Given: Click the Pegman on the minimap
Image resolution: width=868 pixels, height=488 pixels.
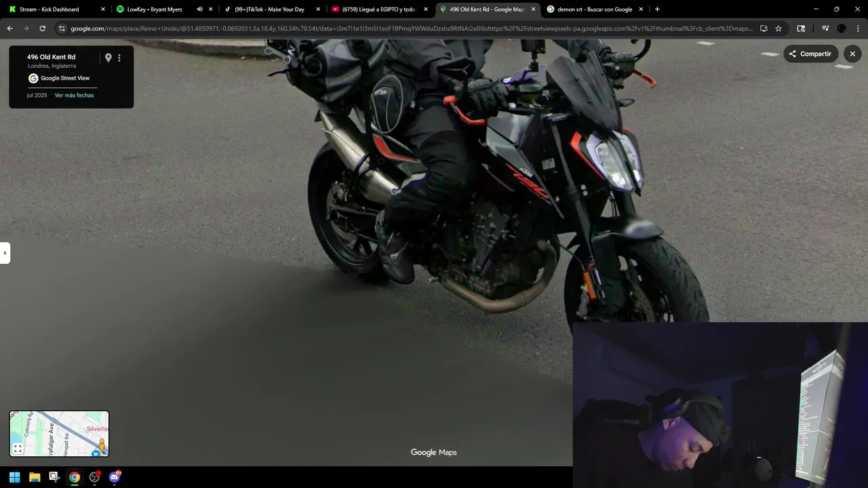Looking at the screenshot, I should 102,445.
